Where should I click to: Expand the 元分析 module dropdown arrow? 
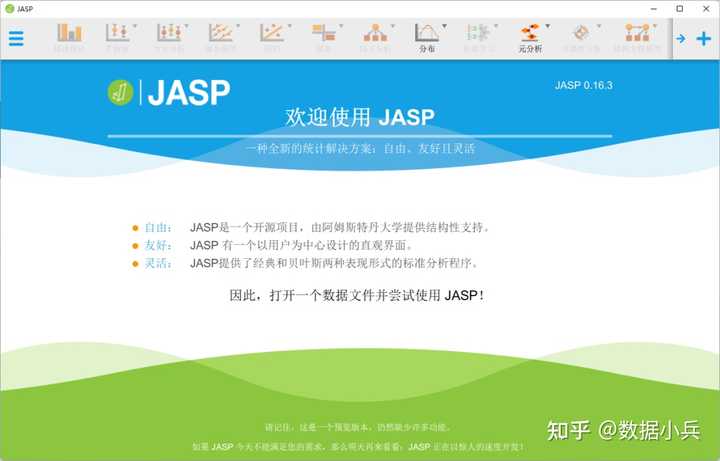point(548,26)
